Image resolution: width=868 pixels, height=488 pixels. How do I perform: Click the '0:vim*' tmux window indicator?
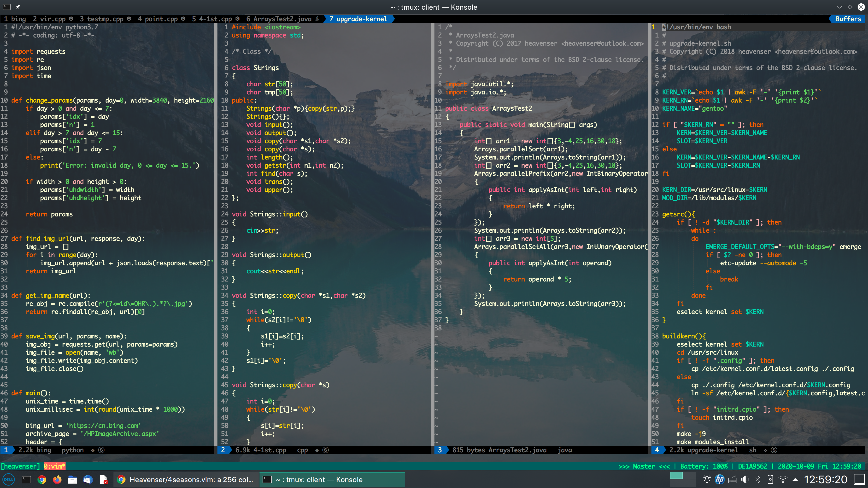click(x=54, y=466)
